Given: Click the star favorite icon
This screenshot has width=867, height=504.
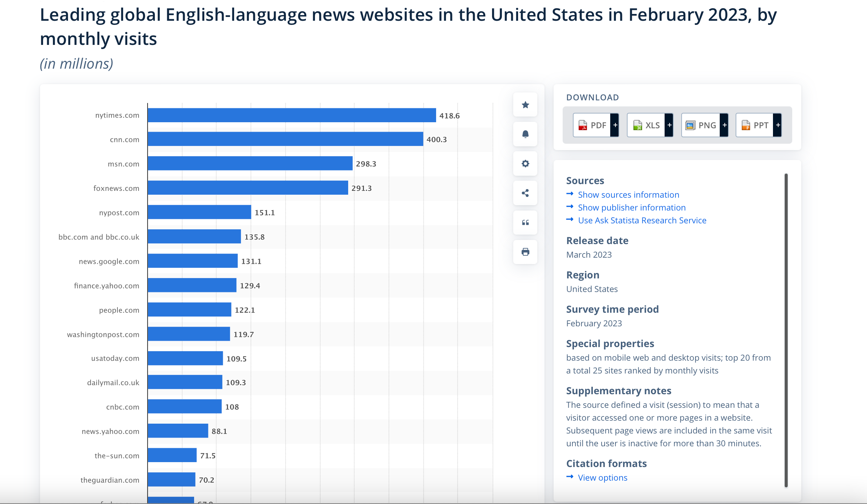Looking at the screenshot, I should pyautogui.click(x=525, y=105).
